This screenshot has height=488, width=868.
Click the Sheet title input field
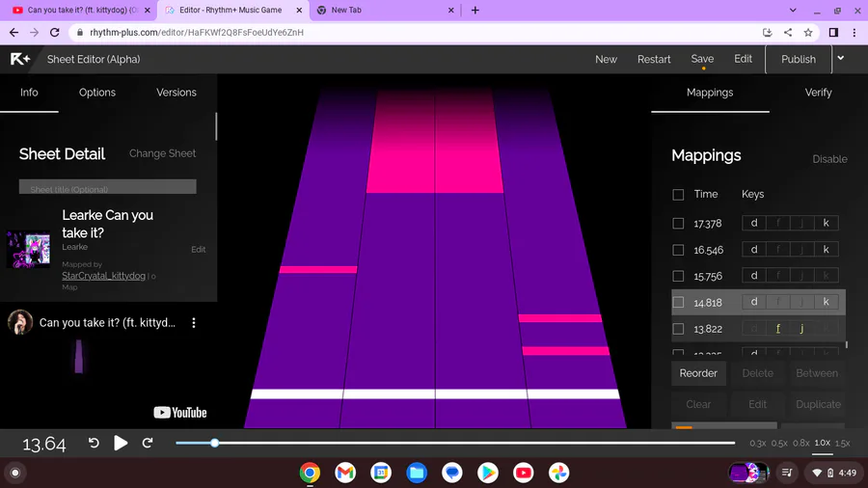tap(107, 187)
